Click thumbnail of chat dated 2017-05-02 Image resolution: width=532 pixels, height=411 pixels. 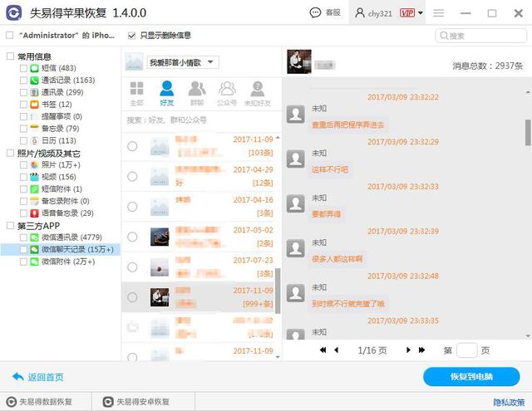[x=160, y=237]
